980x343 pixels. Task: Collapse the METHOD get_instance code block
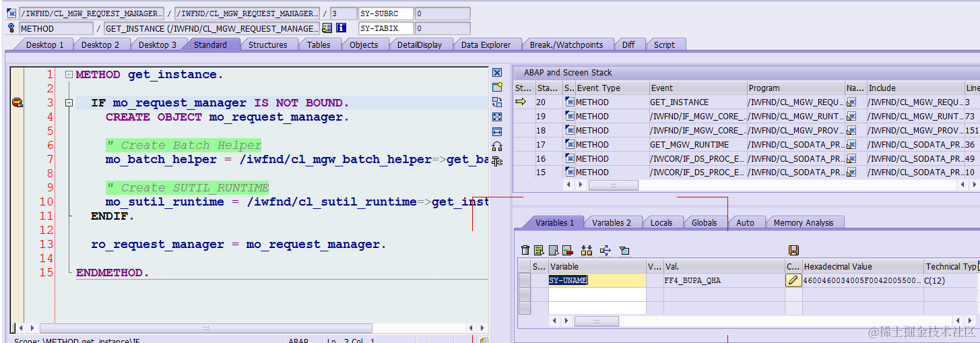[69, 75]
